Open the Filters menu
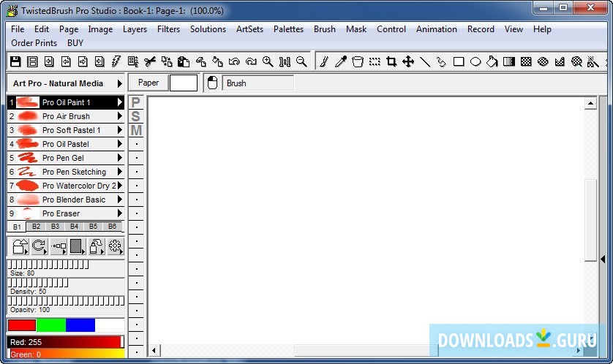The width and height of the screenshot is (613, 364). [168, 29]
